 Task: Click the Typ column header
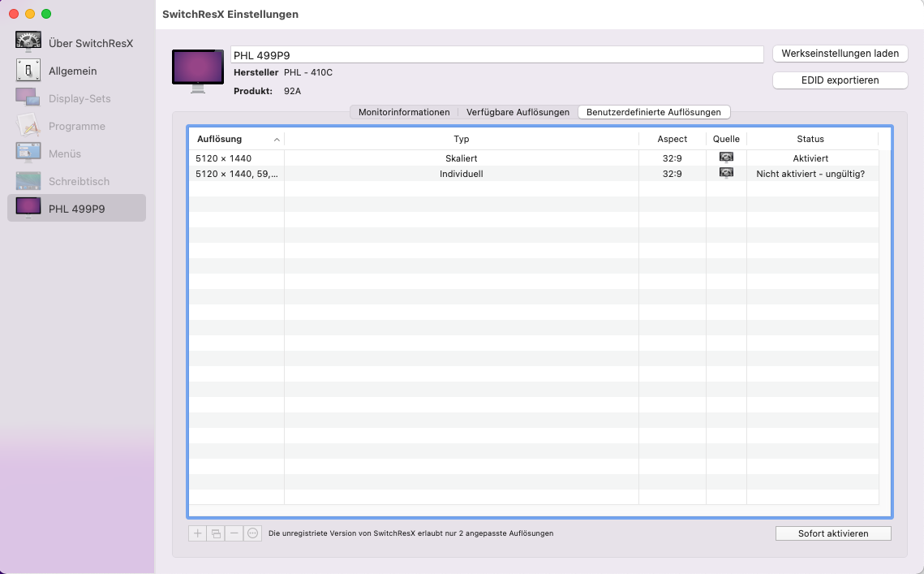[462, 139]
